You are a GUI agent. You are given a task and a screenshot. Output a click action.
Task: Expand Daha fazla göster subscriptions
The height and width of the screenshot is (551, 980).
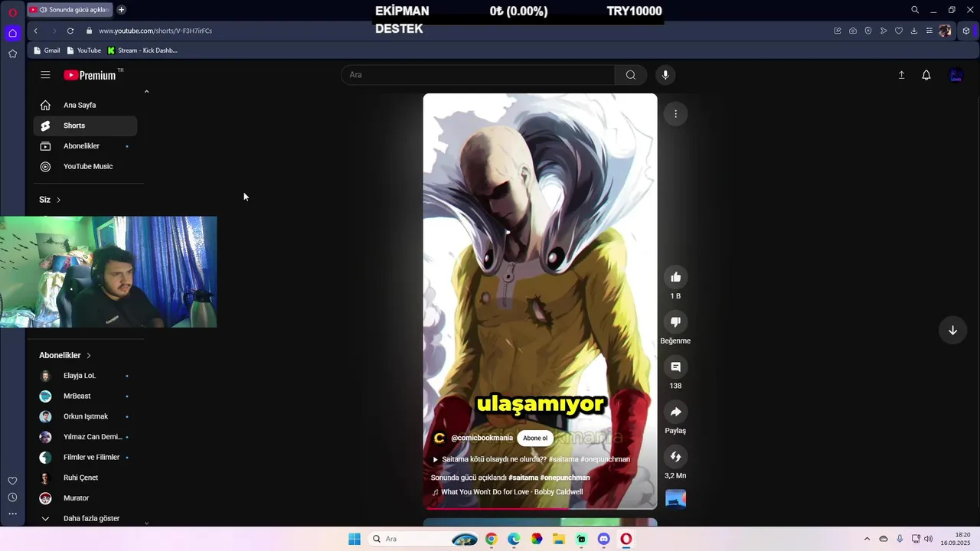(85, 518)
